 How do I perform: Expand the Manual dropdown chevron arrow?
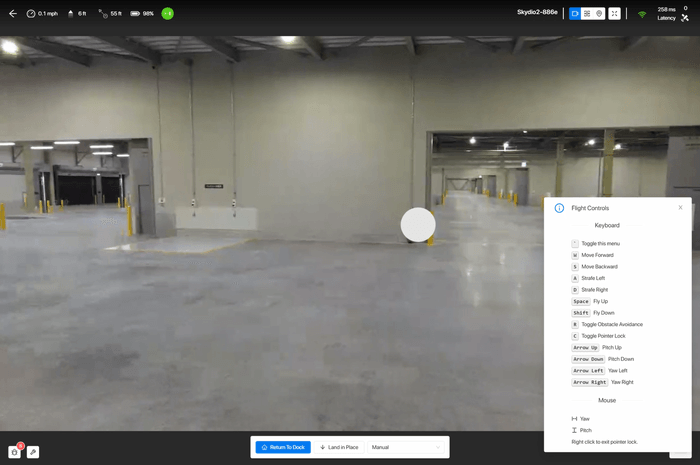(x=438, y=447)
